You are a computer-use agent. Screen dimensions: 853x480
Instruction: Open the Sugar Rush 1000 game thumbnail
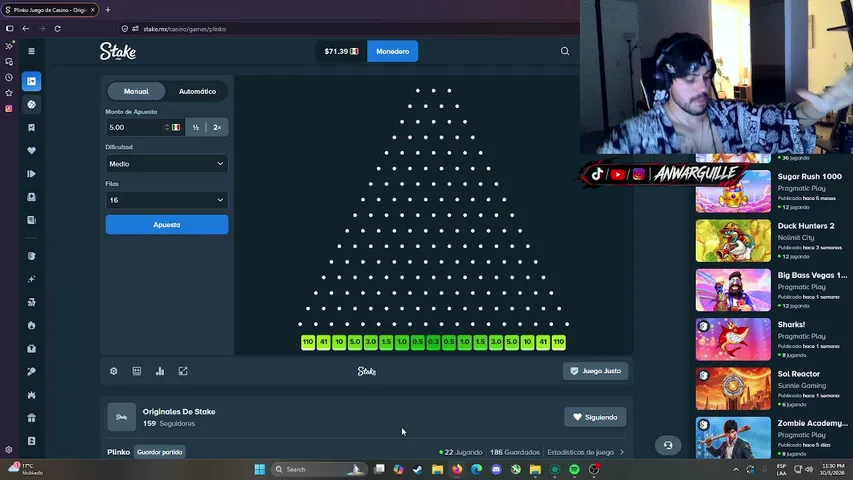tap(733, 192)
